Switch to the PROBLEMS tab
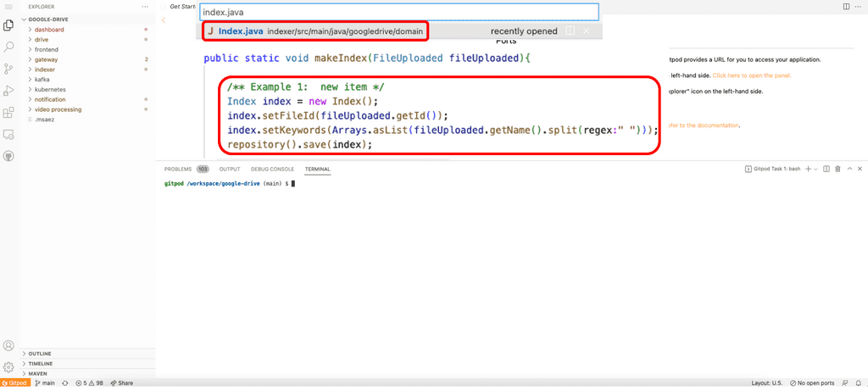Viewport: 868px width, 390px height. [178, 169]
